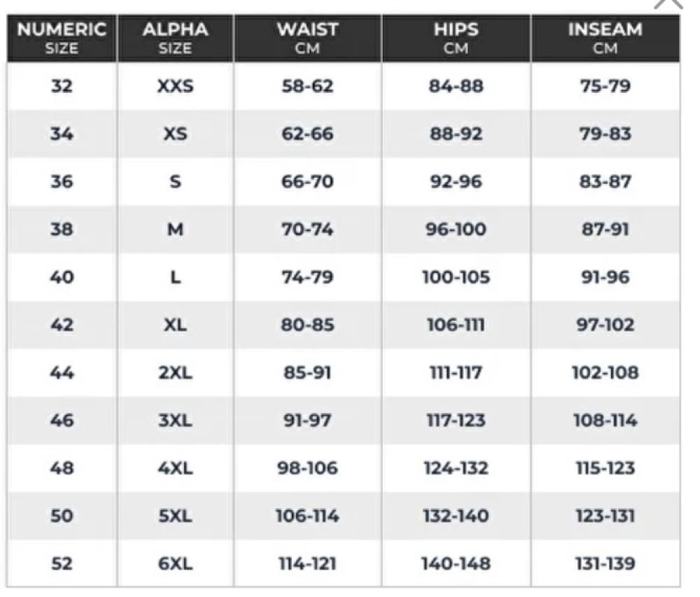The image size is (700, 597).
Task: Select numeric size 32 cell
Action: click(x=62, y=87)
